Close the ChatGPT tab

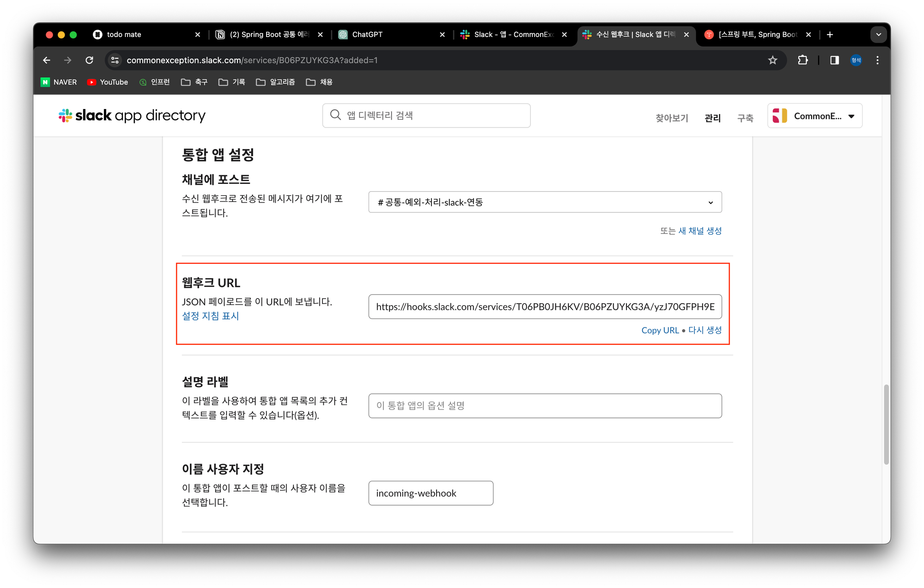(x=442, y=35)
